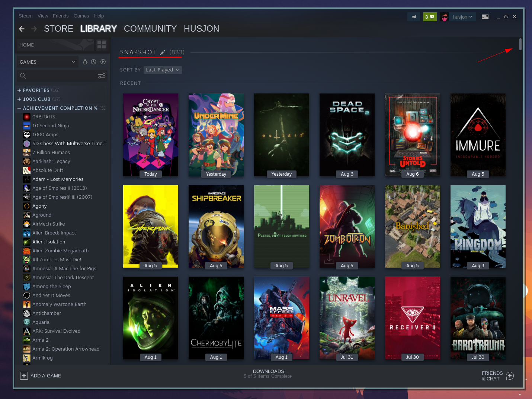
Task: Open the Banished game cover
Action: point(413,226)
